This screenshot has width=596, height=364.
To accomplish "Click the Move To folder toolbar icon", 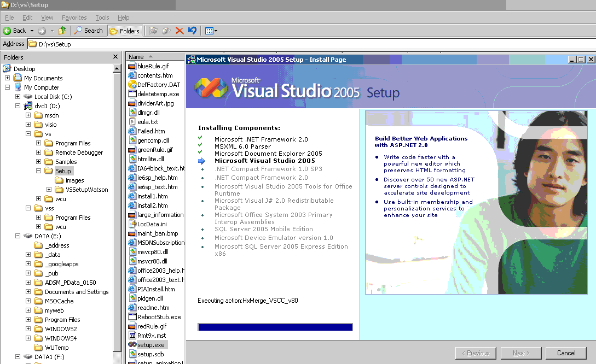I will (x=153, y=31).
